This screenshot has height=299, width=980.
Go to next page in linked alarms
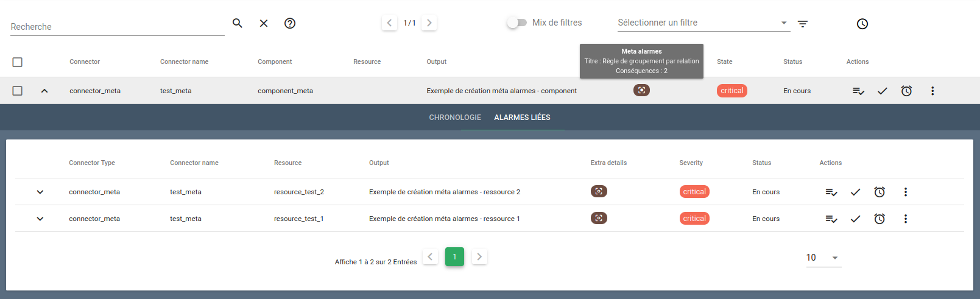(479, 256)
